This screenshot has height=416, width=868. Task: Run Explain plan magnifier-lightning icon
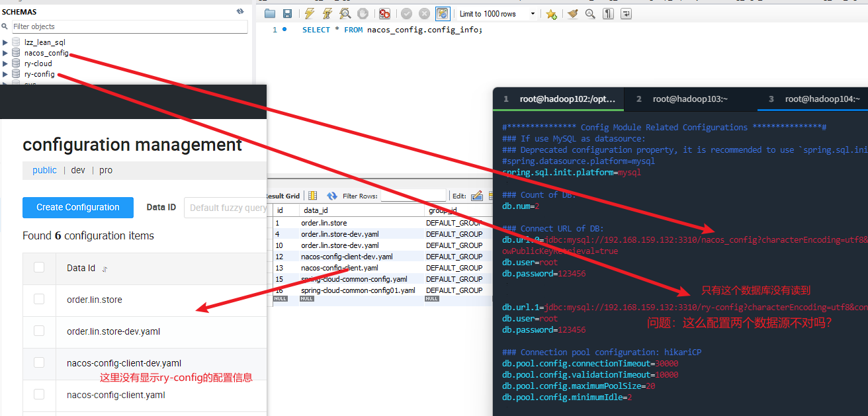(x=345, y=13)
